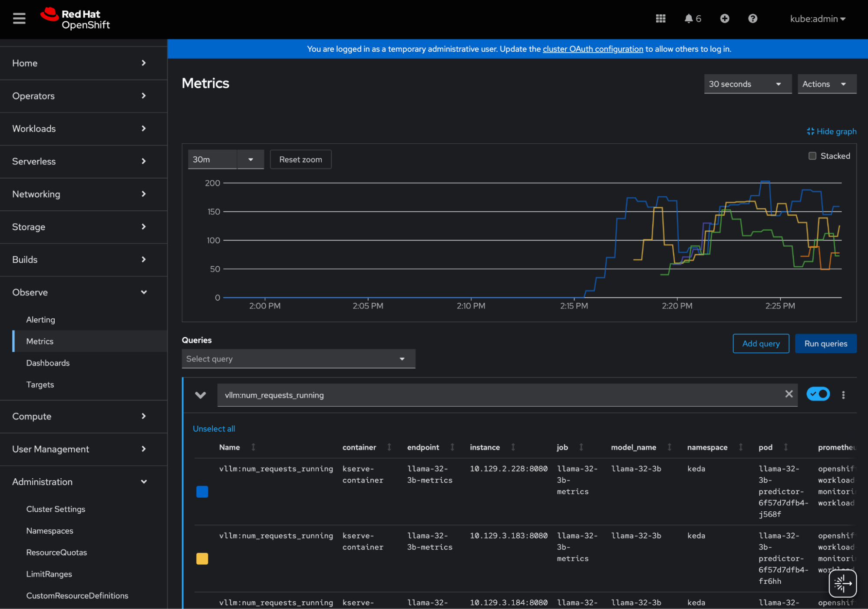Click the Run queries button

click(x=825, y=344)
